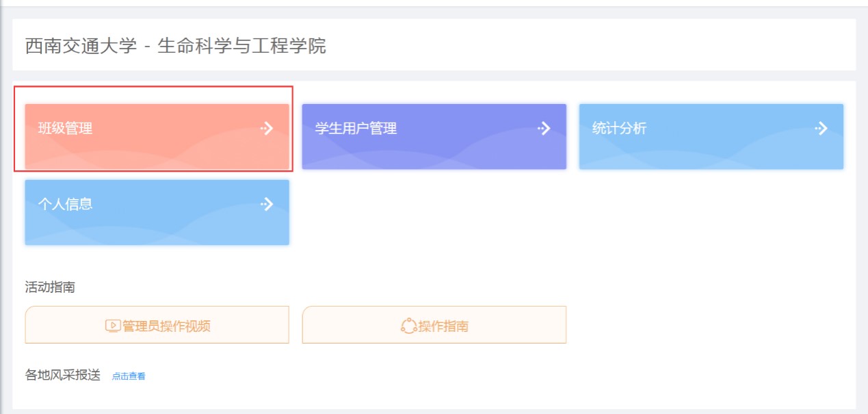Click the arrow icon on 个人信息
The height and width of the screenshot is (414, 868).
(x=267, y=204)
